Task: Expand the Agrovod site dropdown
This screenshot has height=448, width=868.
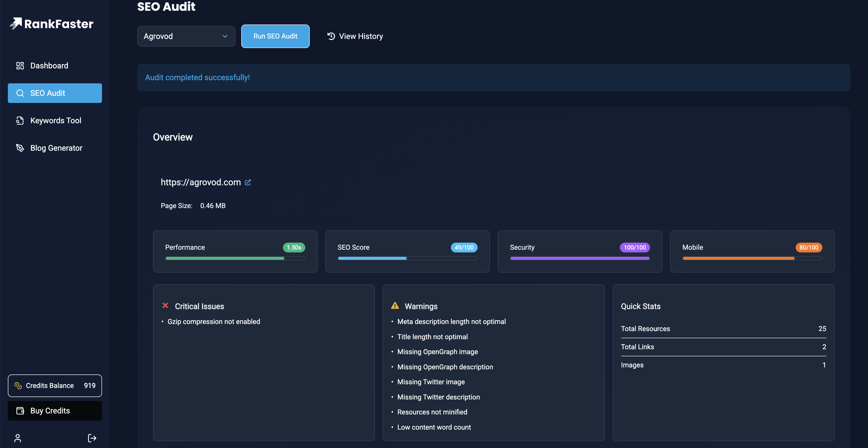Action: point(186,36)
